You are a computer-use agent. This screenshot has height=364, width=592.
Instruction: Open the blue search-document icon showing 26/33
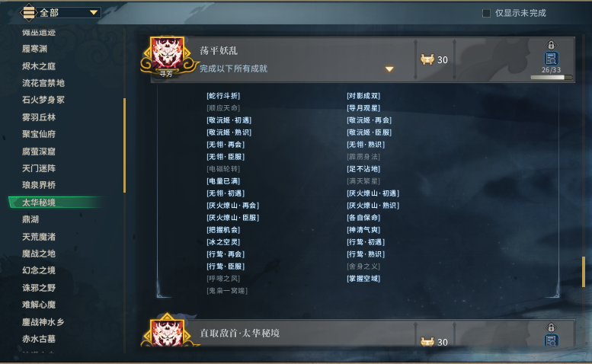pos(551,59)
